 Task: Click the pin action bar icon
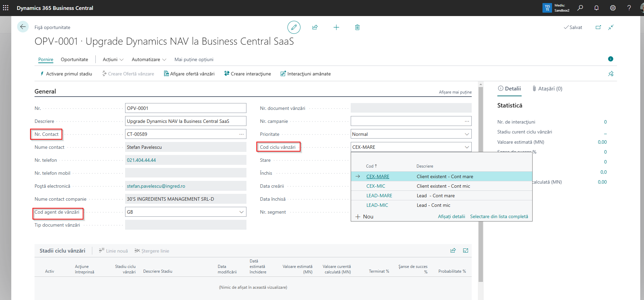point(611,74)
